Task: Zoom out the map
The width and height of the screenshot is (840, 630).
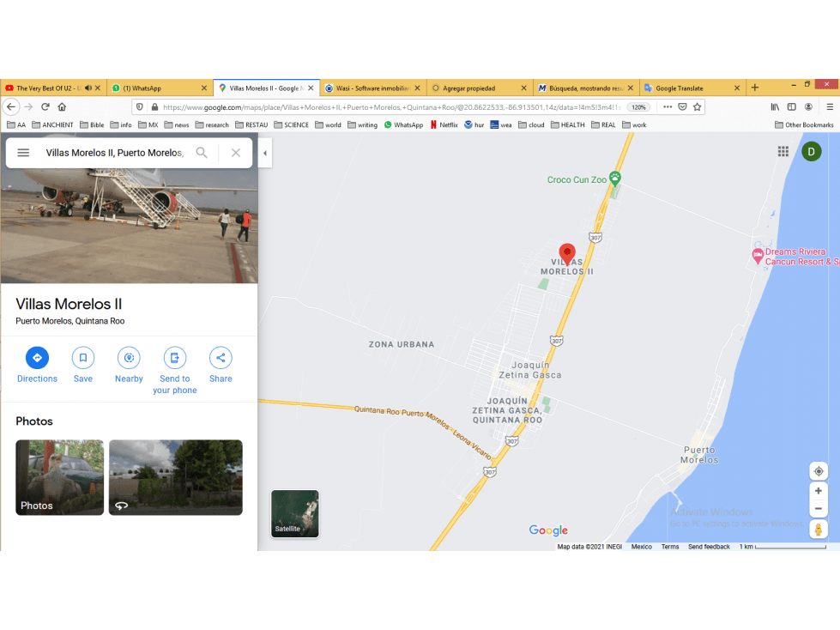Action: 818,509
